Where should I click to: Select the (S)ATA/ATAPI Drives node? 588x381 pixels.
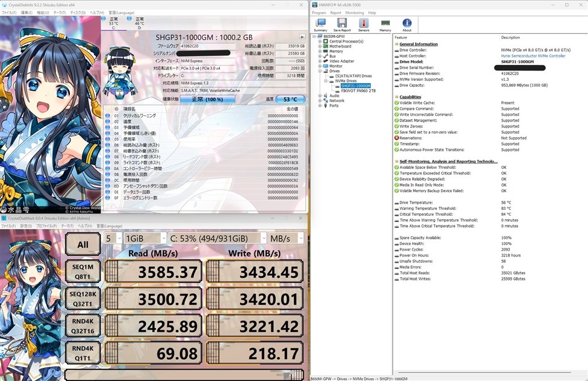353,76
